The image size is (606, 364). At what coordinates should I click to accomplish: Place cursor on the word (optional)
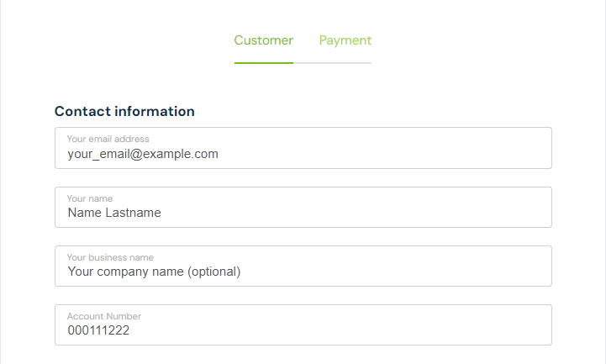click(x=214, y=272)
